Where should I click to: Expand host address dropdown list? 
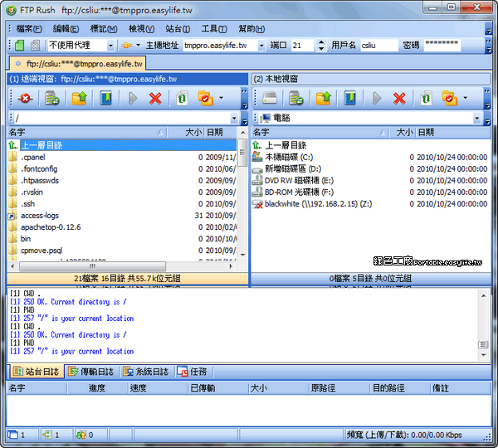261,46
